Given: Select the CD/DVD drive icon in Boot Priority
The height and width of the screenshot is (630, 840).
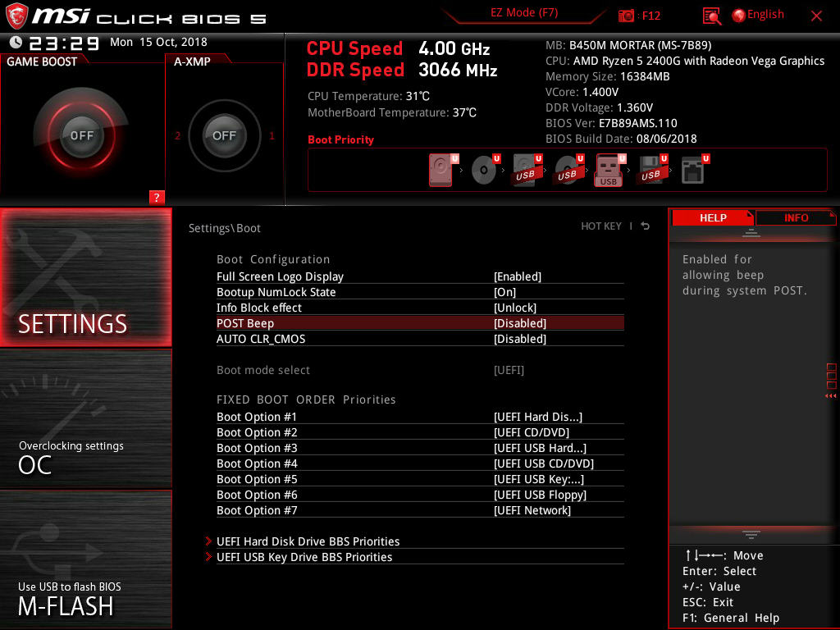Looking at the screenshot, I should point(484,170).
